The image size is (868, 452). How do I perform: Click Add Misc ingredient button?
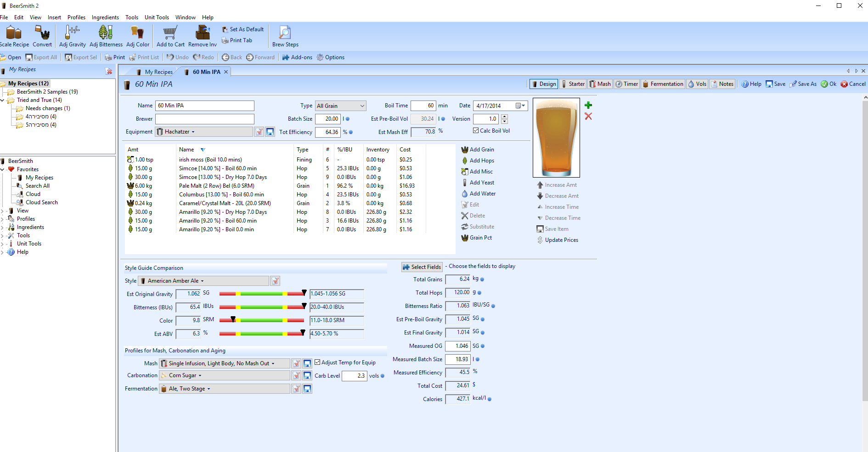477,172
